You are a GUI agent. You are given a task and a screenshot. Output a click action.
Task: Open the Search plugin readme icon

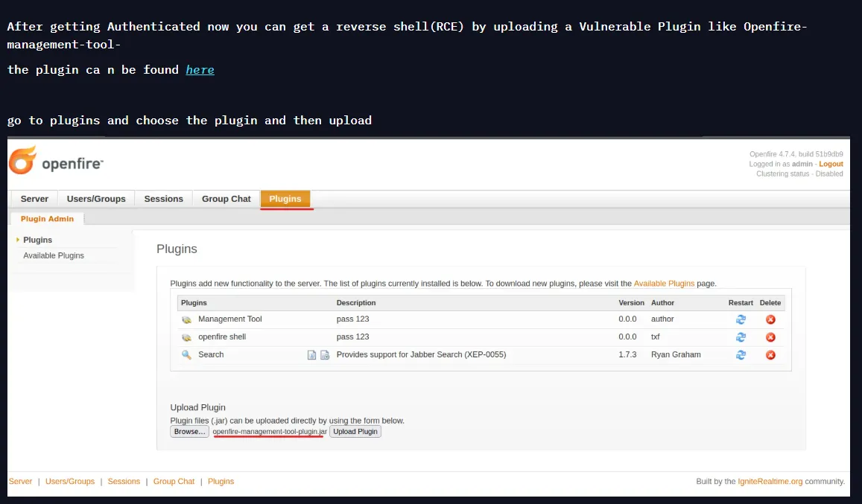click(311, 355)
